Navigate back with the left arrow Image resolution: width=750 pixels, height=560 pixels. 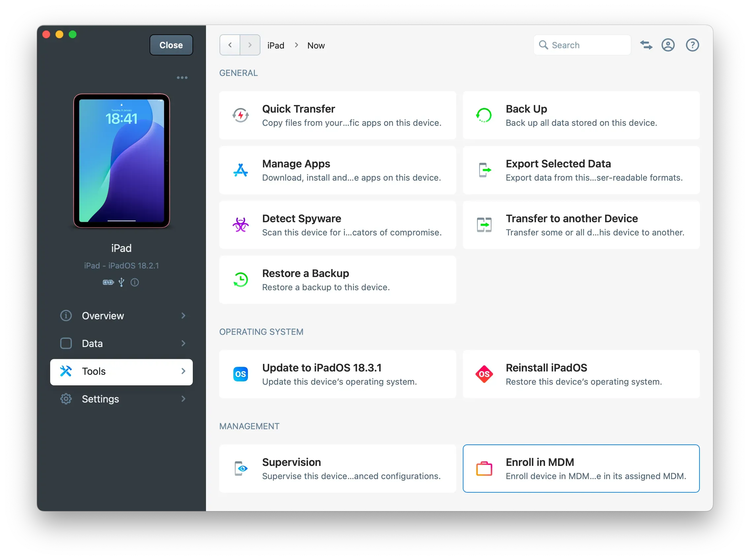230,45
